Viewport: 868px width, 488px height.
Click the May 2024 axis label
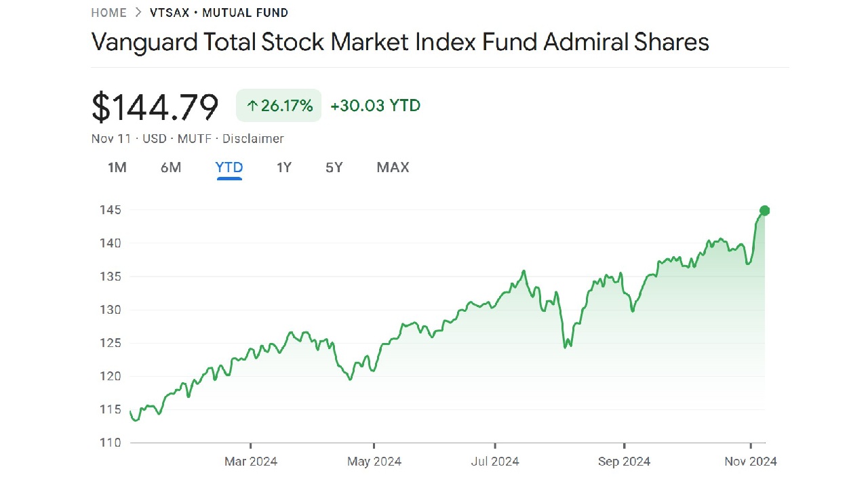374,462
